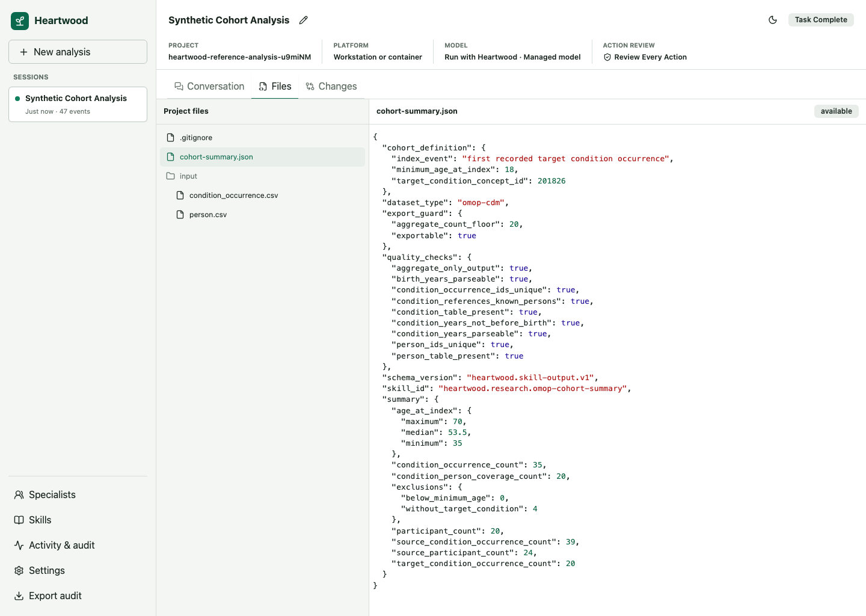Screen dimensions: 866x616
Task: Collapse the input folder
Action: 262,176
